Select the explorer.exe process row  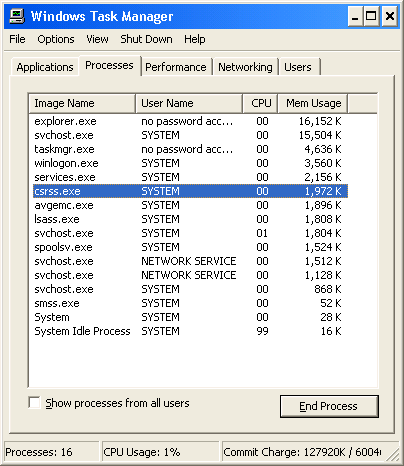coord(190,121)
